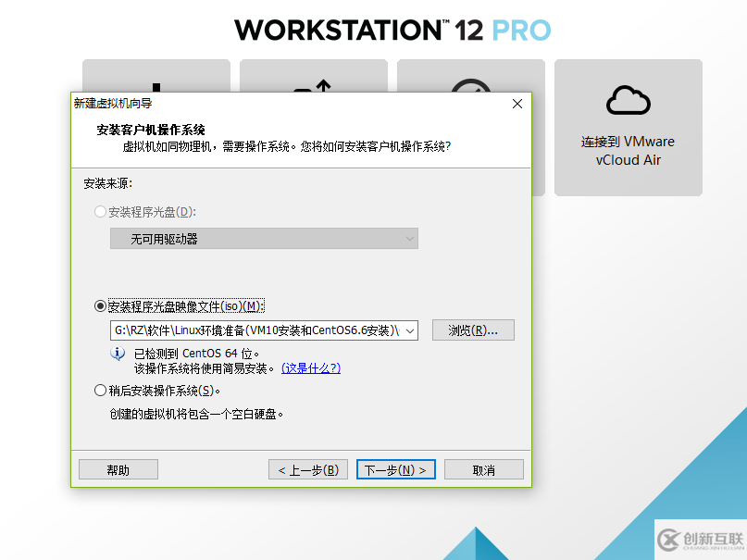The height and width of the screenshot is (560, 747).
Task: Go back with 上一步(B) button
Action: point(308,470)
